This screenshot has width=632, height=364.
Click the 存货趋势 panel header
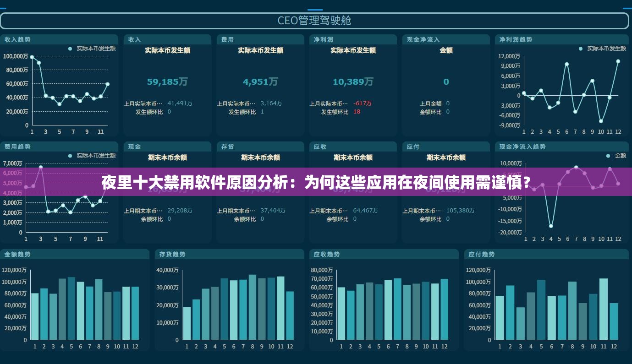[x=230, y=254]
